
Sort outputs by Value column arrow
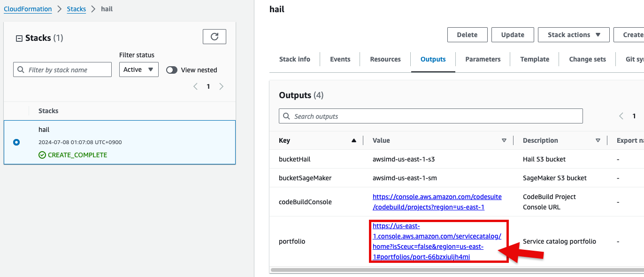(504, 140)
